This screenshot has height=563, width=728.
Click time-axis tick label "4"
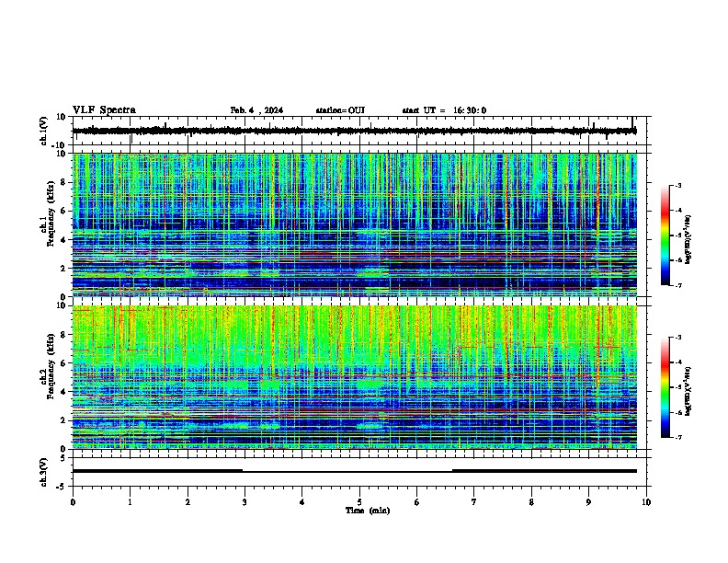pyautogui.click(x=302, y=502)
